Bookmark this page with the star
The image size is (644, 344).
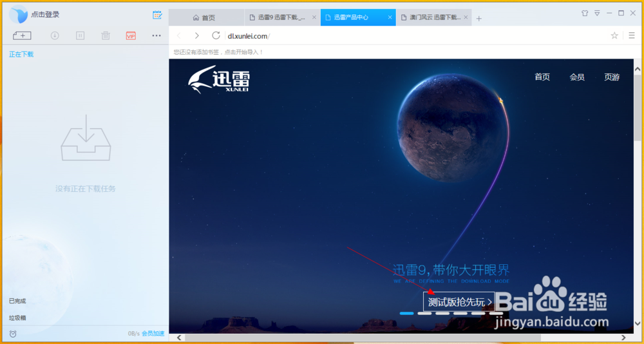614,36
